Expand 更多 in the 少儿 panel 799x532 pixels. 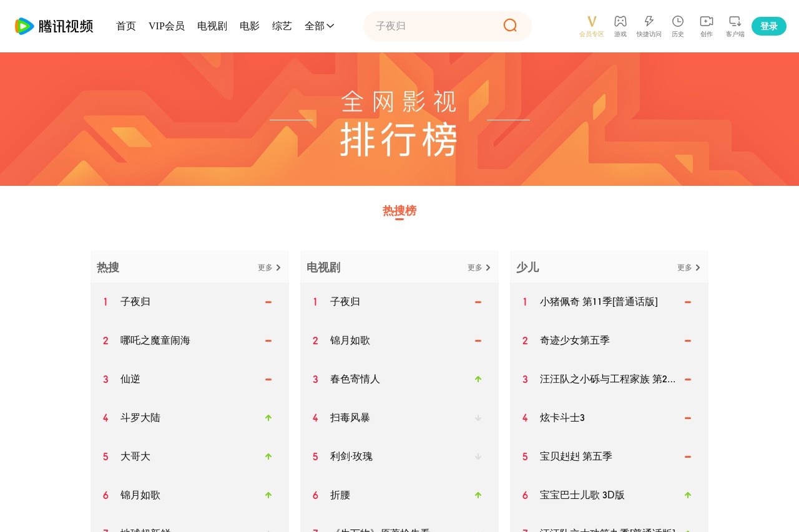pos(689,268)
